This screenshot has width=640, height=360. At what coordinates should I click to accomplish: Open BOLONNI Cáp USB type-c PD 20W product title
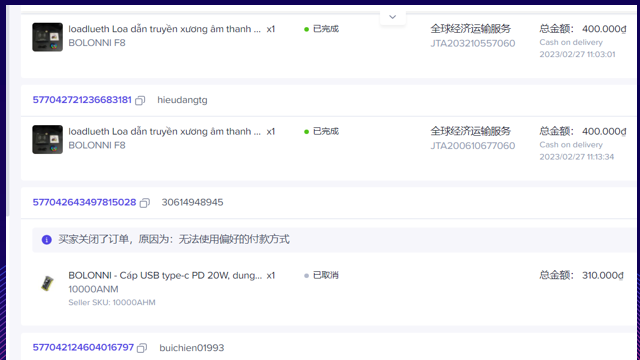click(165, 276)
